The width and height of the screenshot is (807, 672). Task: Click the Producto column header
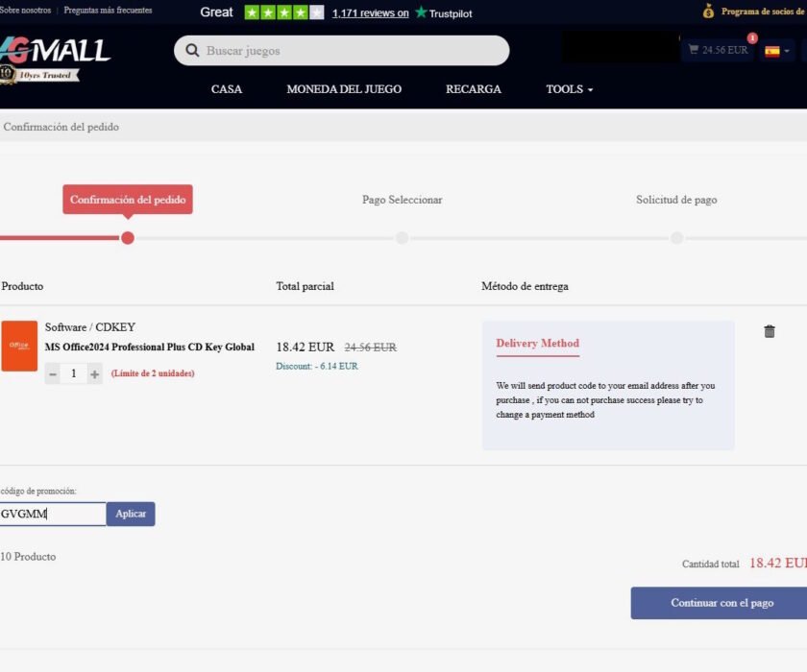[22, 286]
